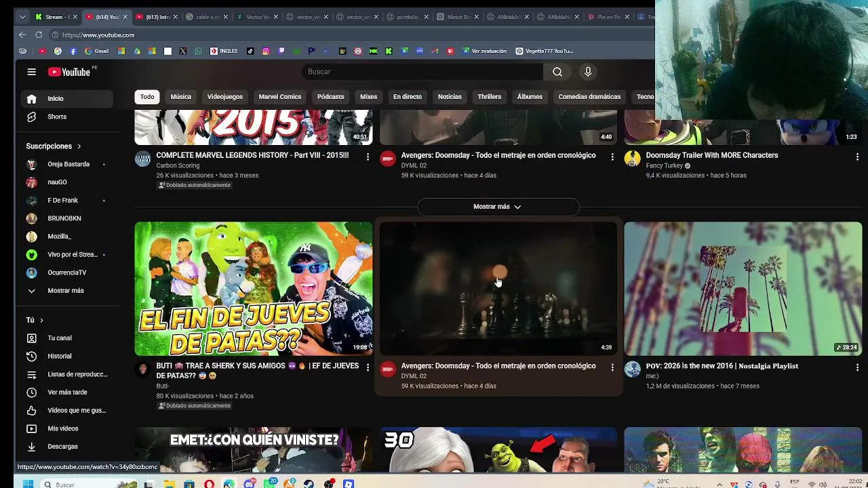
Task: Open Mis vídeos in the sidebar
Action: pos(66,428)
